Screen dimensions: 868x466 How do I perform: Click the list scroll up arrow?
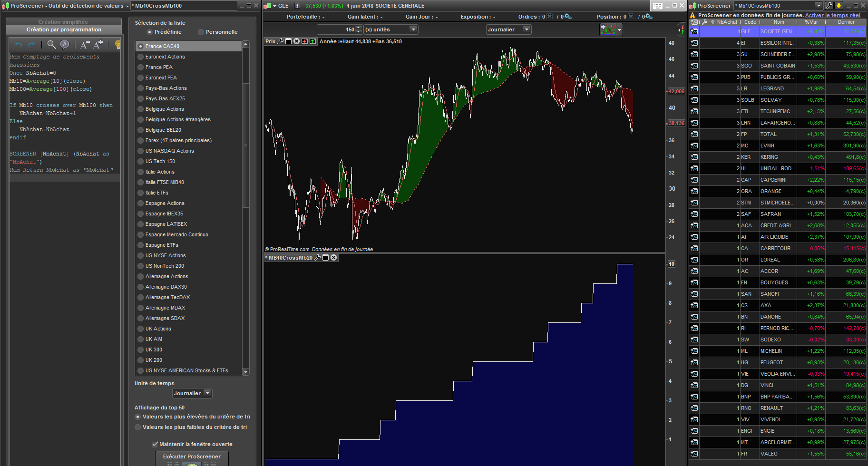tap(246, 44)
